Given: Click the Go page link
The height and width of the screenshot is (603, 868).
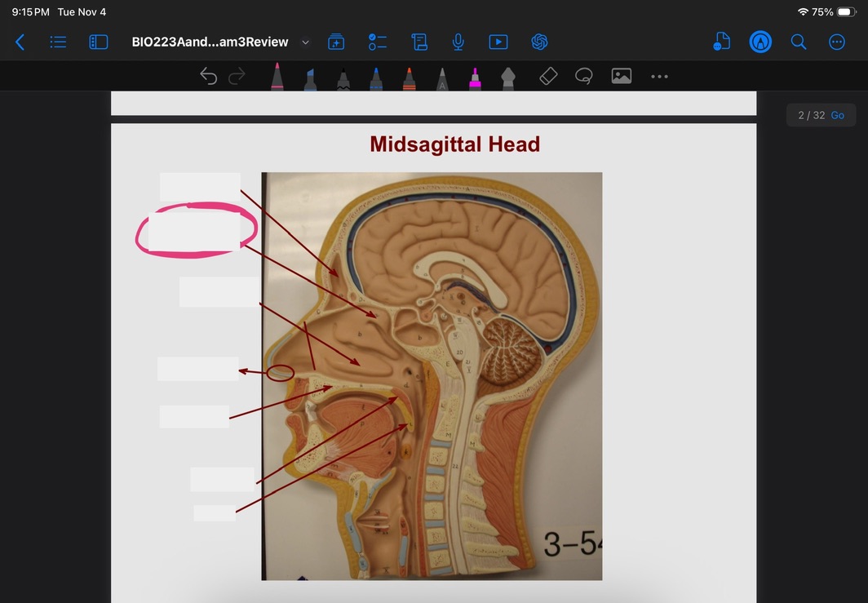Looking at the screenshot, I should pyautogui.click(x=837, y=115).
